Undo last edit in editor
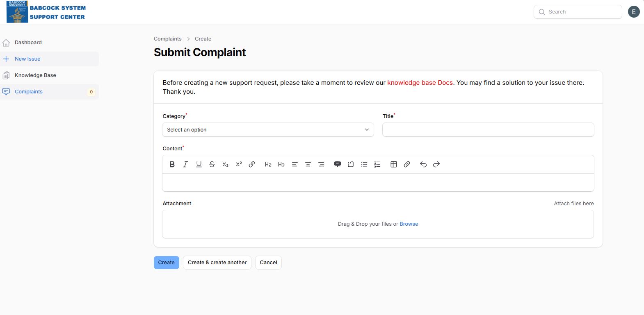 [x=423, y=164]
